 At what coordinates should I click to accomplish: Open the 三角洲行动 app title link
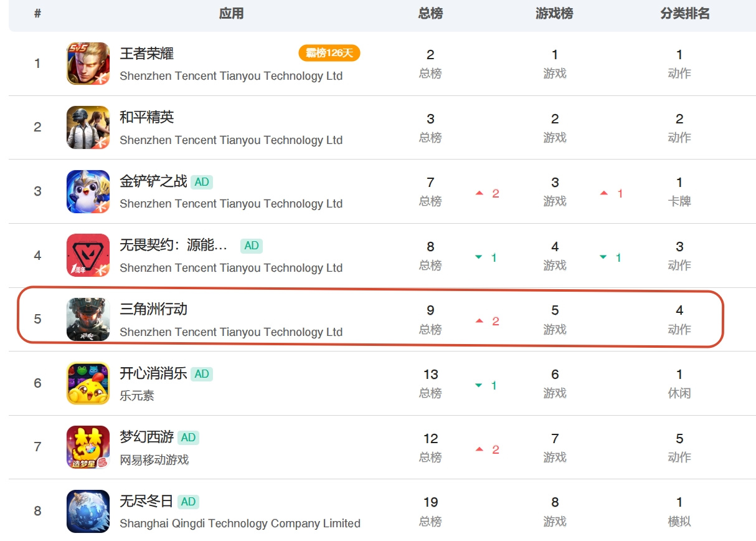tap(154, 309)
